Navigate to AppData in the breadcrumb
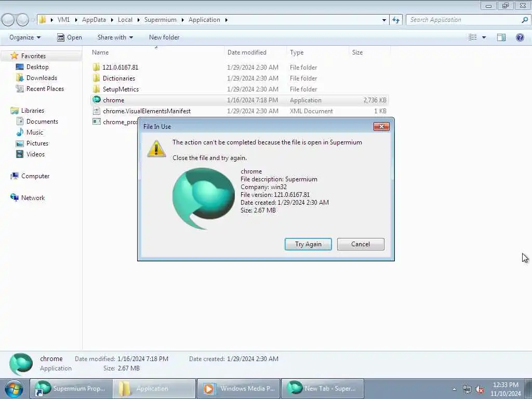Viewport: 532px width, 399px height. pyautogui.click(x=94, y=20)
